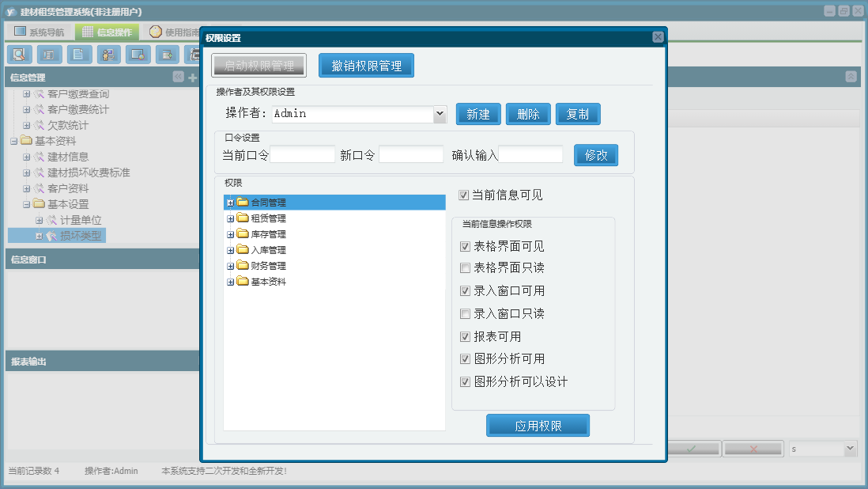868x489 pixels.
Task: Expand 合同管理 node in 权限 tree
Action: (x=230, y=203)
